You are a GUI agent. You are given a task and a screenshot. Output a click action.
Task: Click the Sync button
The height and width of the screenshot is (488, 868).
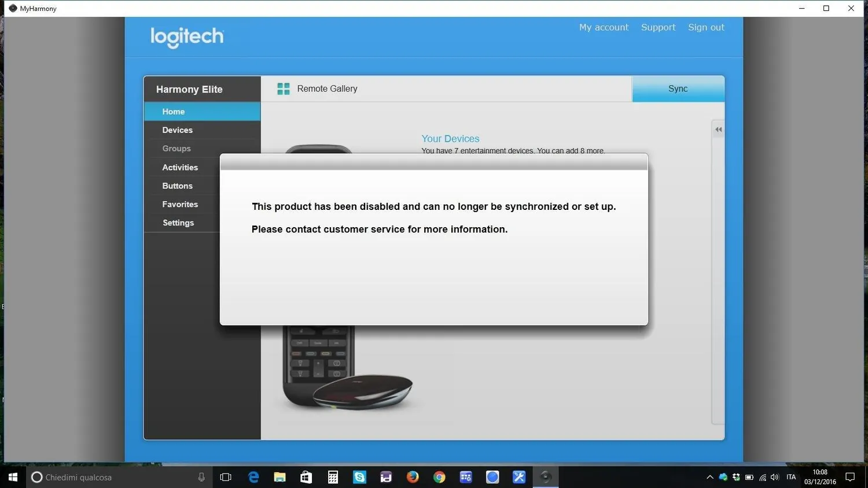[678, 88]
